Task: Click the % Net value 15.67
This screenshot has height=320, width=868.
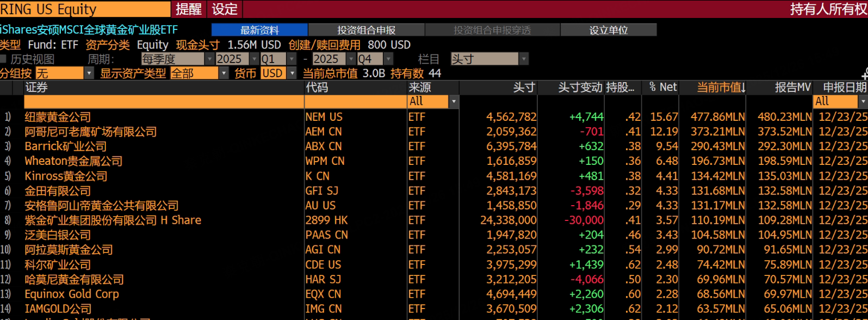Action: 664,117
